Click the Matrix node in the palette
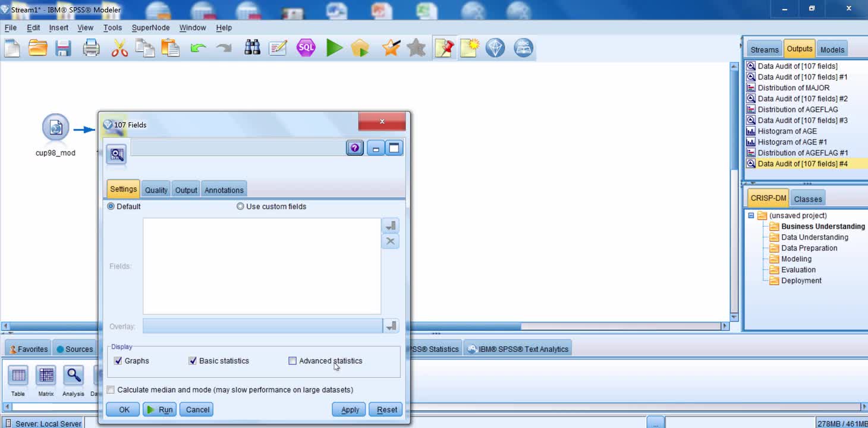This screenshot has width=868, height=428. point(46,375)
